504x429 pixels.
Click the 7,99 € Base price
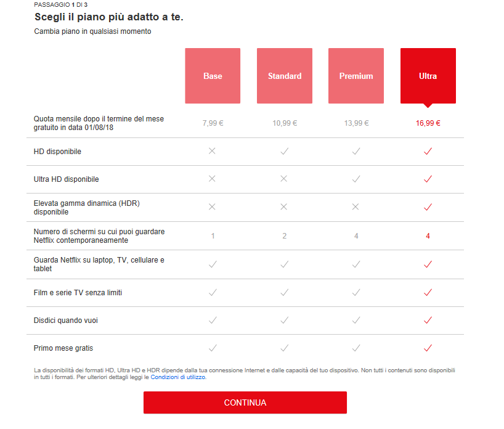click(213, 123)
